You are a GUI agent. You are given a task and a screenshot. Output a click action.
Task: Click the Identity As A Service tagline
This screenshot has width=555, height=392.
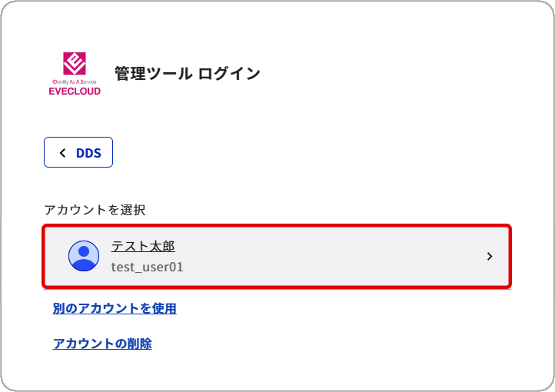tap(75, 81)
